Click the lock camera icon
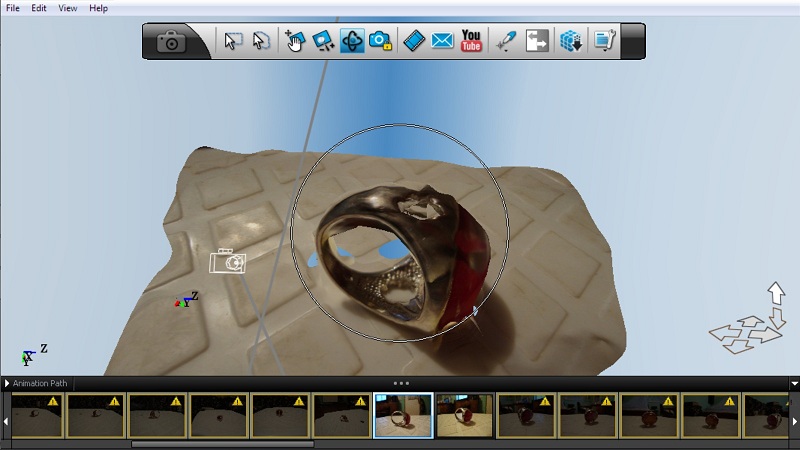This screenshot has height=450, width=800. [x=381, y=41]
